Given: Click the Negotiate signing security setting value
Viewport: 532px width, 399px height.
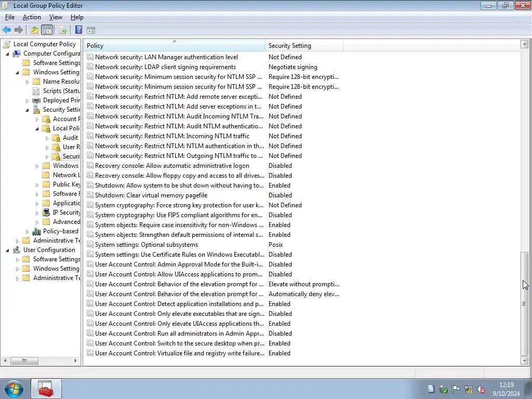Looking at the screenshot, I should click(293, 67).
